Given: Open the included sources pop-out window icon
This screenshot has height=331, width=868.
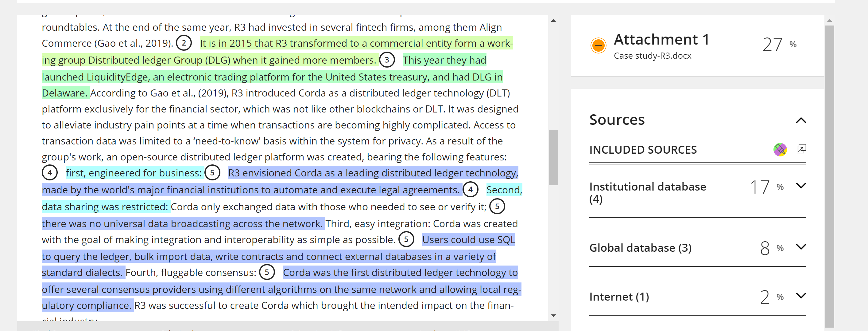Looking at the screenshot, I should (x=801, y=149).
